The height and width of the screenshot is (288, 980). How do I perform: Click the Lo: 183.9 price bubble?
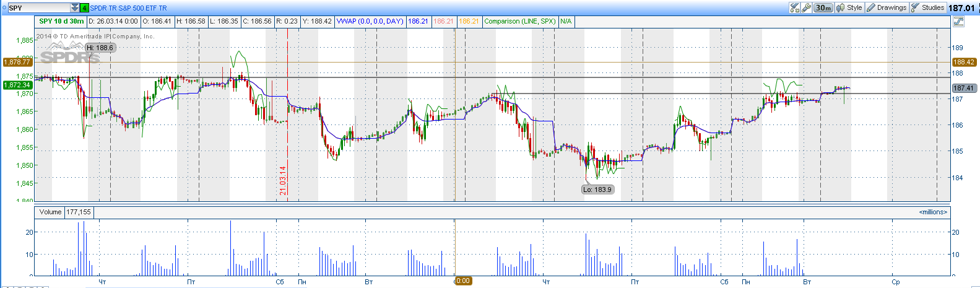point(597,190)
